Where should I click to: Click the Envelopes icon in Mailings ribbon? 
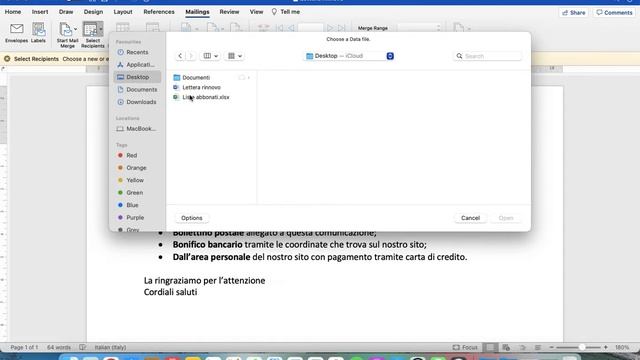16,29
